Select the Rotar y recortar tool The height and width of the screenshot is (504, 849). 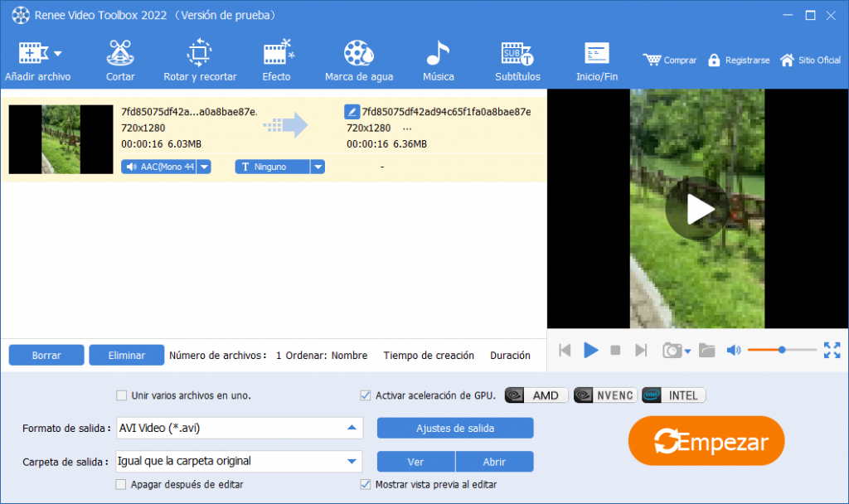[x=199, y=58]
